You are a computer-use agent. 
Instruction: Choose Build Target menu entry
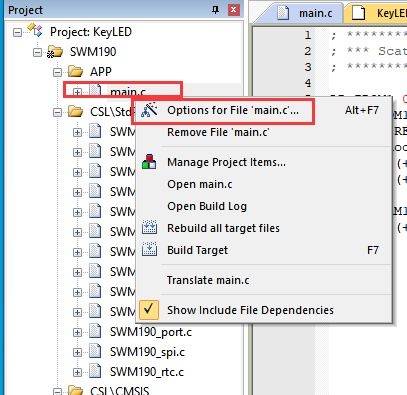point(263,250)
